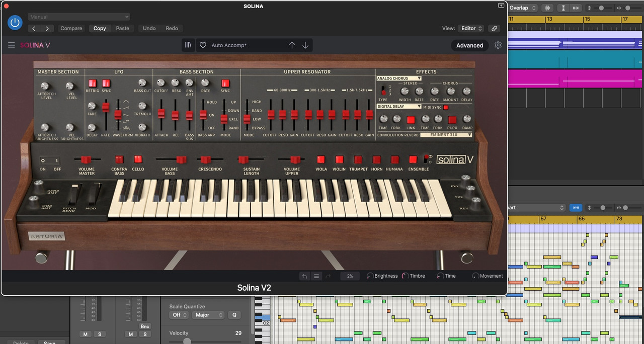Click the Brightness macro knob

click(370, 276)
